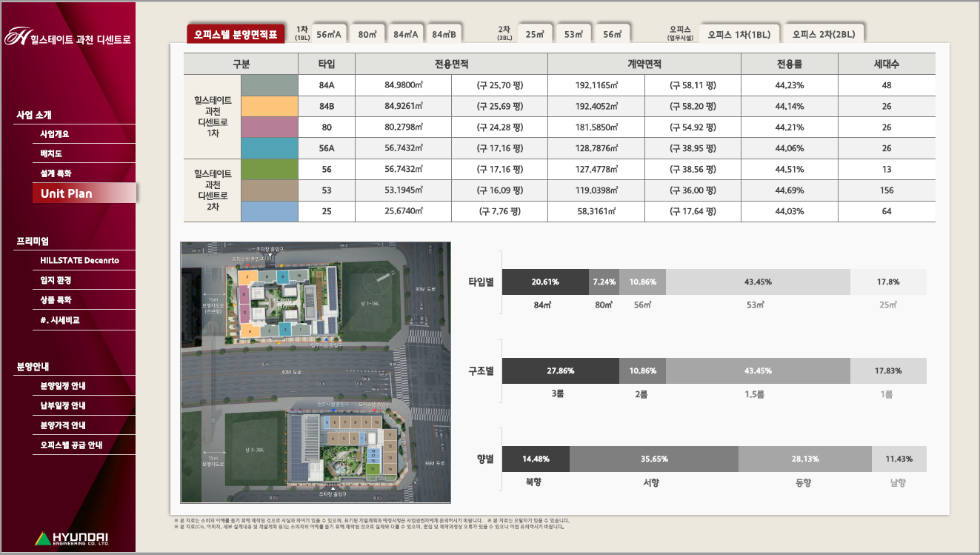Click the 세대수 column header
The width and height of the screenshot is (980, 555).
pos(887,64)
